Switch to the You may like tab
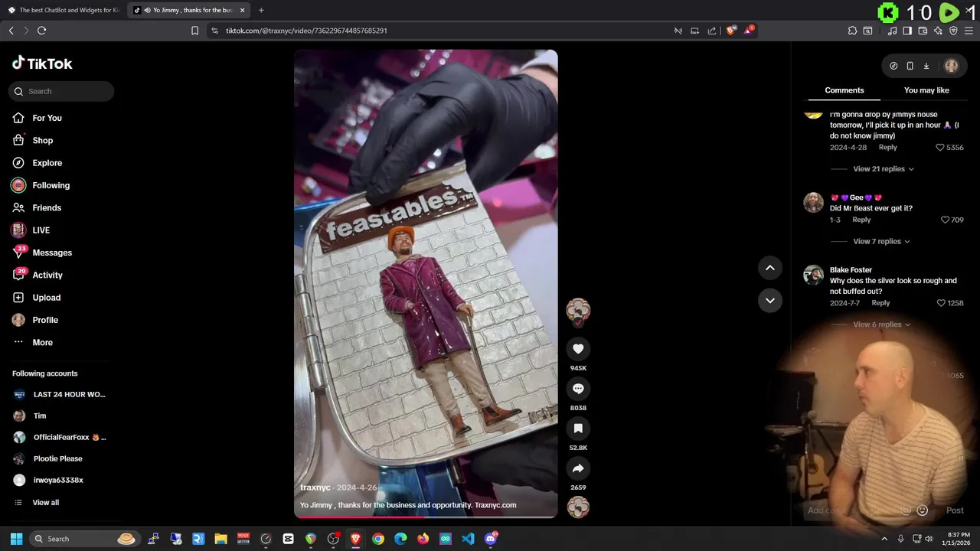The width and height of the screenshot is (980, 551). (926, 90)
